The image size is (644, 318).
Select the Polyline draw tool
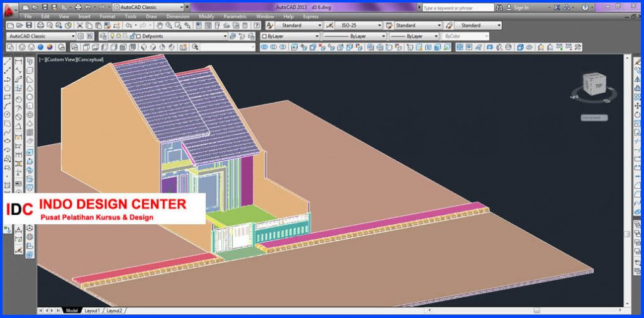(8, 79)
